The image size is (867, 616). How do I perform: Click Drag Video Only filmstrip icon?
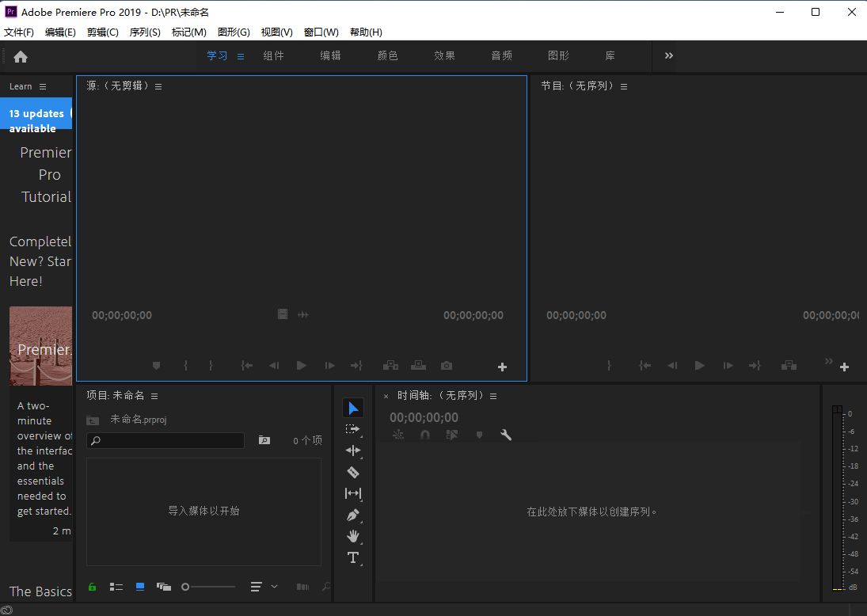[x=283, y=314]
